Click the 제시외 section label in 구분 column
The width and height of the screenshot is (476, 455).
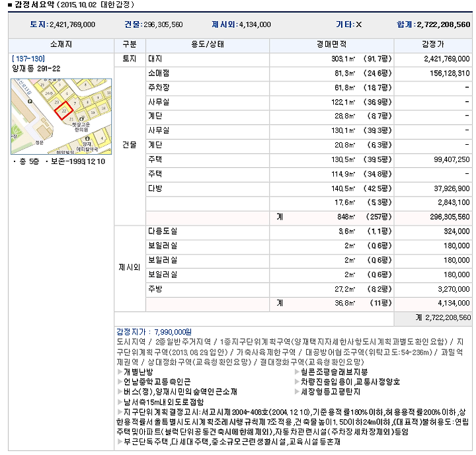130,268
